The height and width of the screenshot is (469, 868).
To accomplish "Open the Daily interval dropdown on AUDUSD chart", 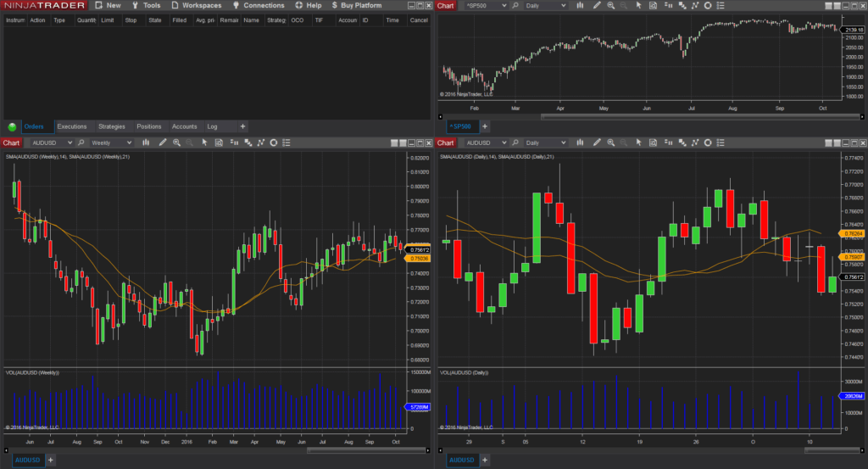I will 545,142.
